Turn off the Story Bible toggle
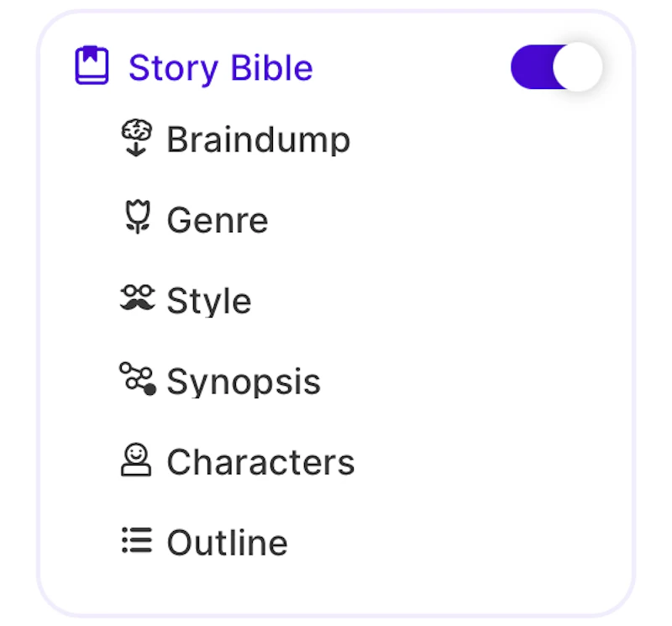Viewport: 672px width, 626px height. coord(556,66)
